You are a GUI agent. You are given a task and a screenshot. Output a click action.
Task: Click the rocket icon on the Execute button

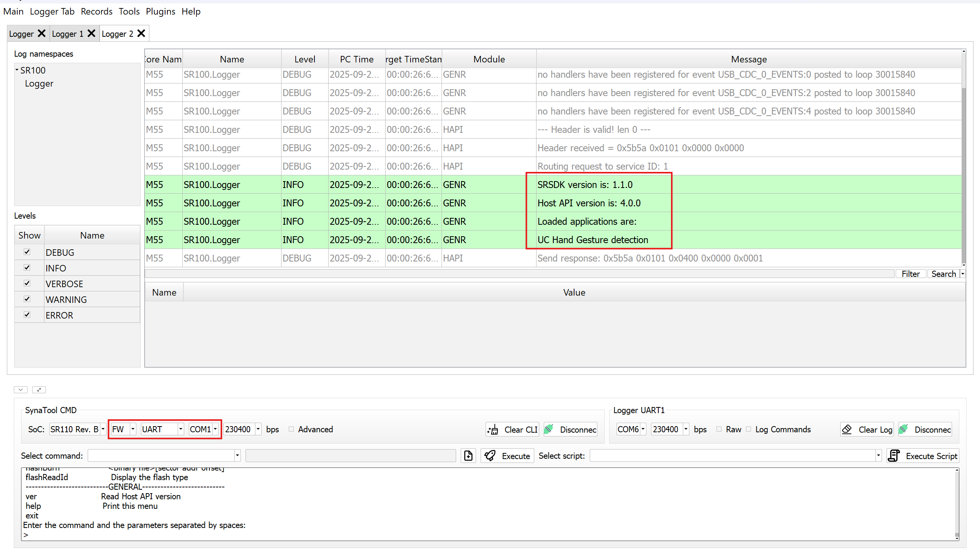(x=489, y=455)
